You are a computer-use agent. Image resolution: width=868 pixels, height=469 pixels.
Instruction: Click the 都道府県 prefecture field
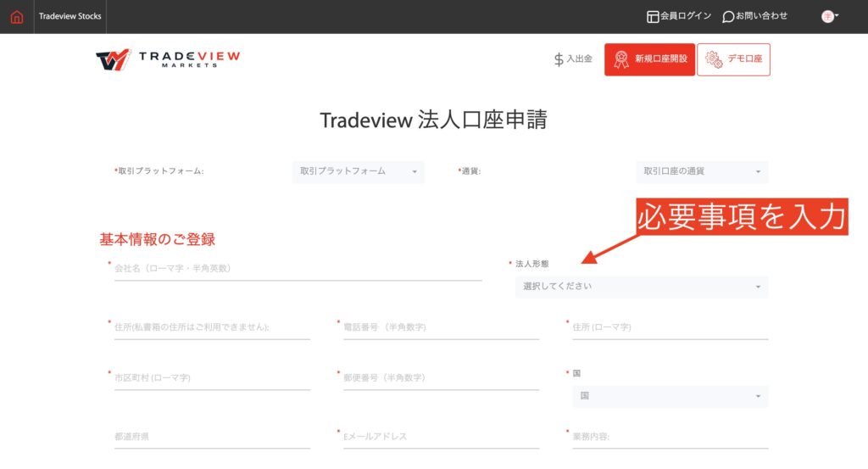tap(212, 438)
